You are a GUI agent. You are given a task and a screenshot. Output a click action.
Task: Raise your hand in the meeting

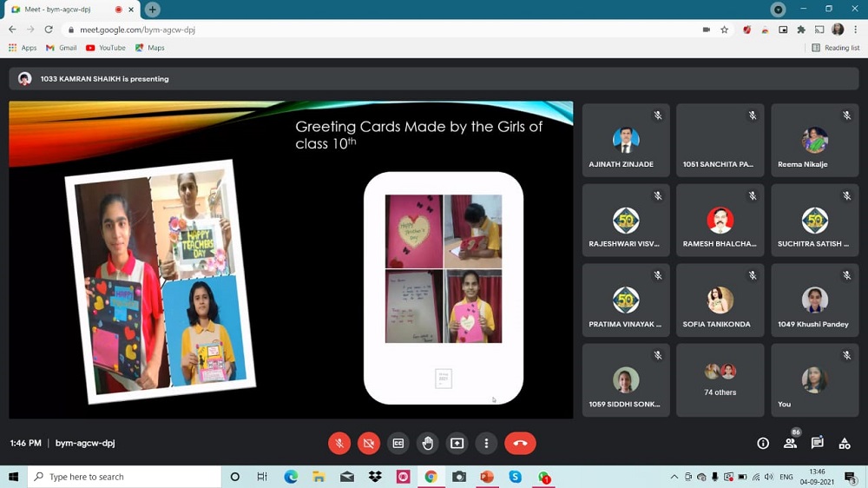tap(428, 443)
